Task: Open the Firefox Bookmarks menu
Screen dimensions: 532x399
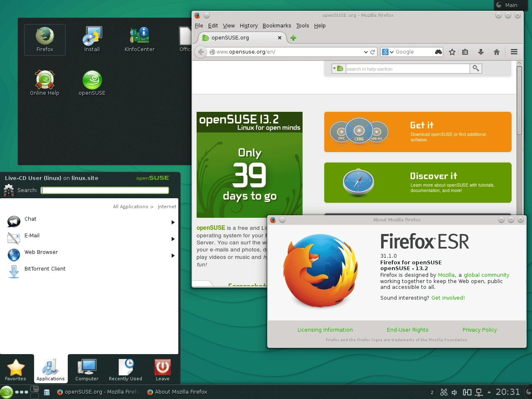Action: [277, 26]
